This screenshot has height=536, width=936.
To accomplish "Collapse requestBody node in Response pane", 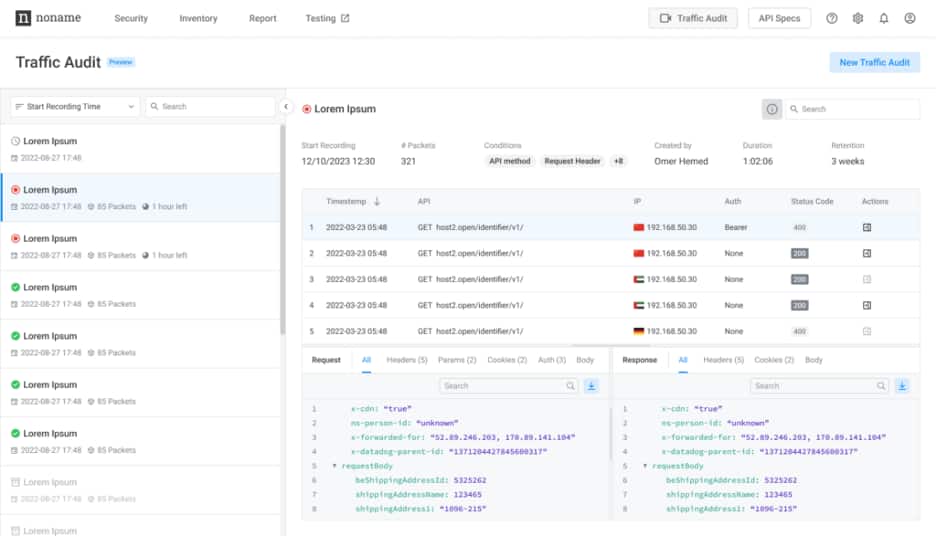I will click(646, 466).
